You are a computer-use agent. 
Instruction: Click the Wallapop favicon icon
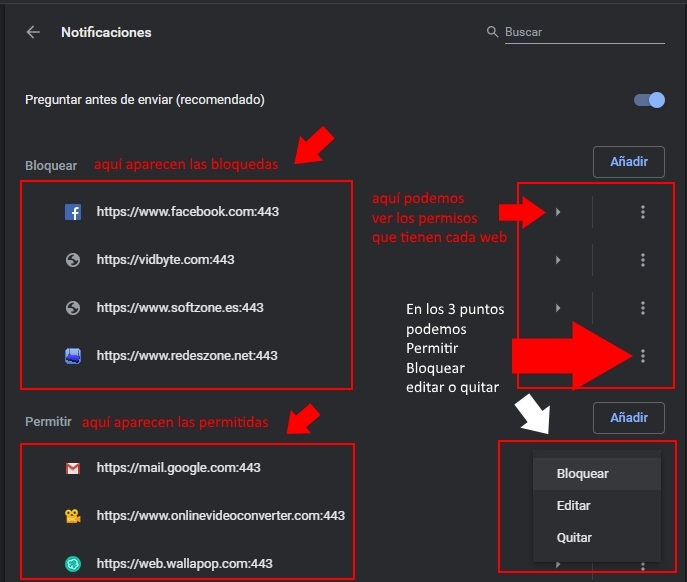point(72,564)
